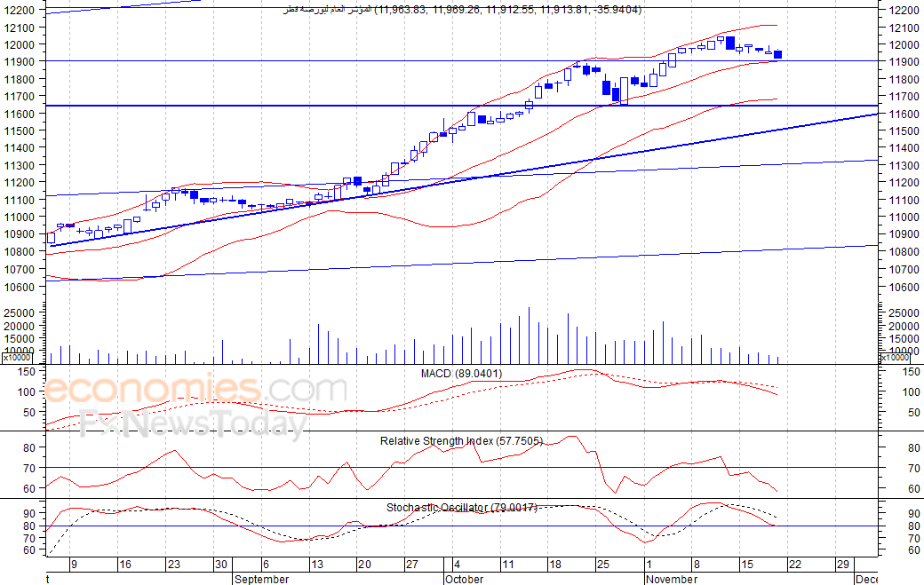Viewport: 924px width, 585px height.
Task: Click the FxNewsToday watermark text
Action: pos(193,423)
